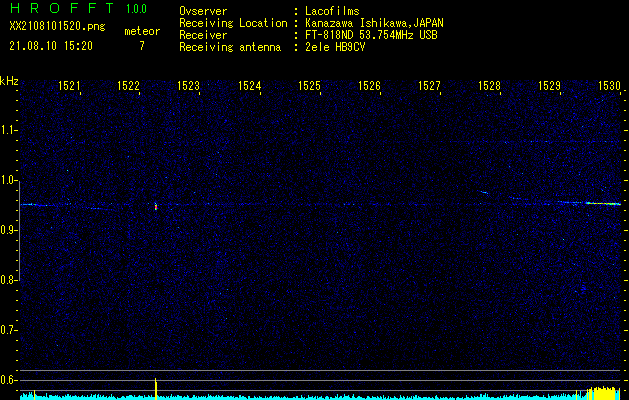This screenshot has width=629, height=400.
Task: Click the 1530 time axis marker
Action: point(609,86)
